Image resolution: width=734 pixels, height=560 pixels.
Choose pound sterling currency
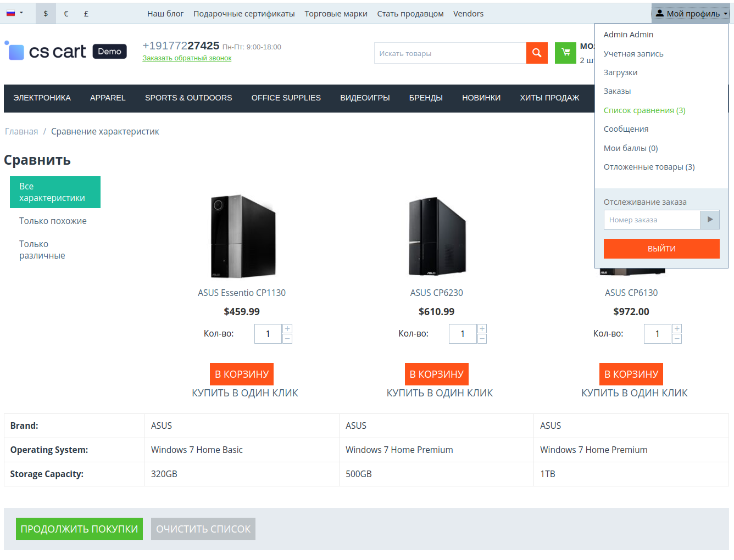point(86,14)
